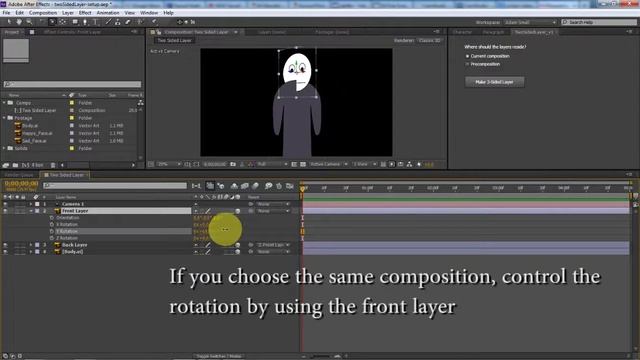
Task: Toggle 3D layer switch for Front Layer
Action: click(x=238, y=211)
